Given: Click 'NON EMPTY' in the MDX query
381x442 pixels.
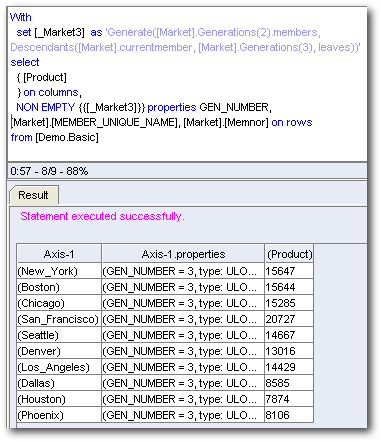Looking at the screenshot, I should pyautogui.click(x=46, y=107).
